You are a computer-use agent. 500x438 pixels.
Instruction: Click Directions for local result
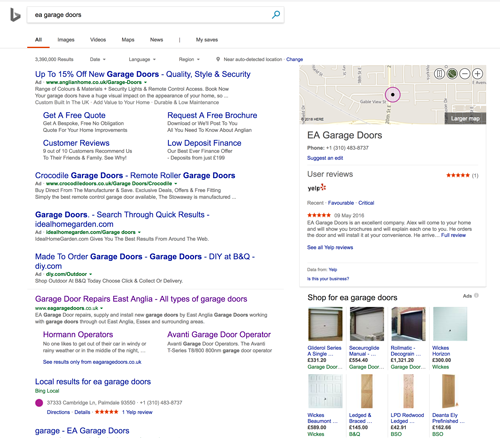tap(58, 412)
